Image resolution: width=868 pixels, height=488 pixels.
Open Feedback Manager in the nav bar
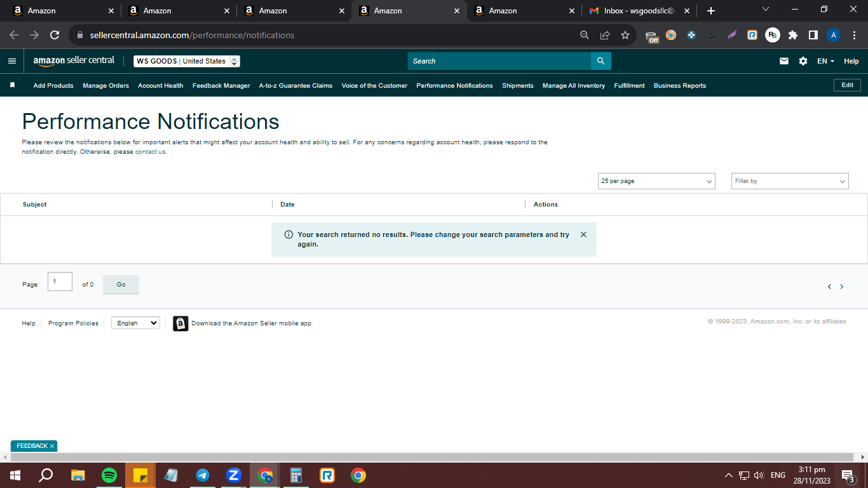tap(221, 85)
